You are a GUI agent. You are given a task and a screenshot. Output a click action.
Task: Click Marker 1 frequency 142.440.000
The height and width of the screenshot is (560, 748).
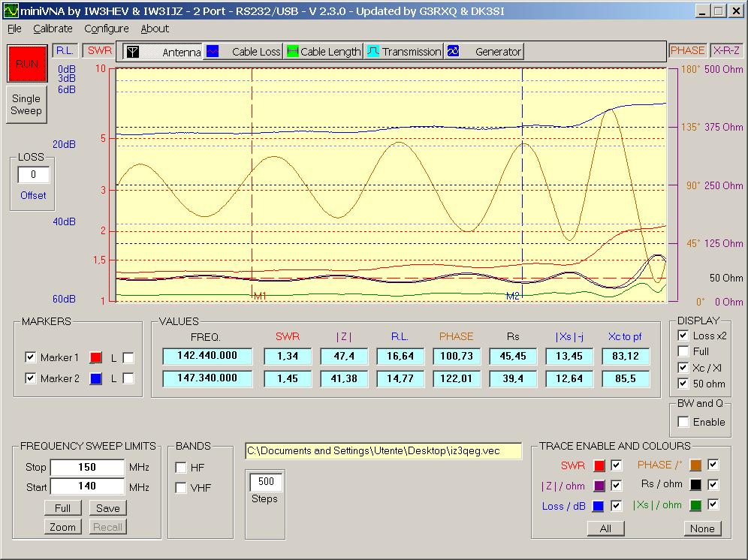coord(207,356)
